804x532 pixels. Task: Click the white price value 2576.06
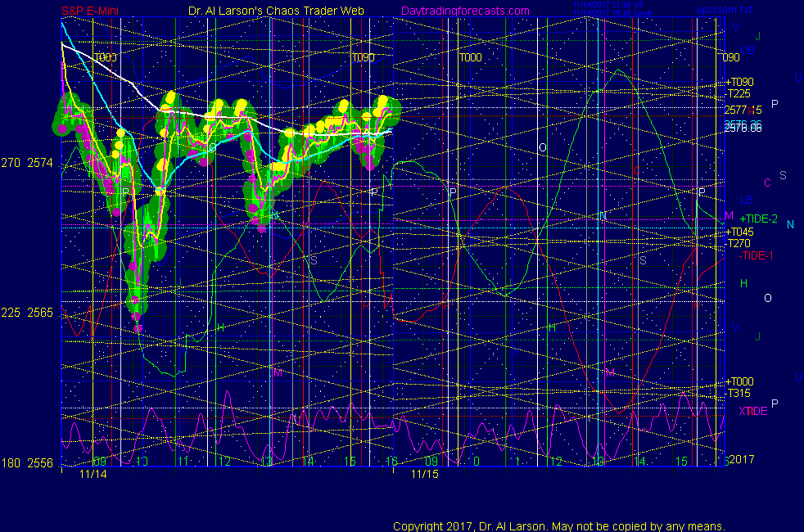(x=743, y=128)
